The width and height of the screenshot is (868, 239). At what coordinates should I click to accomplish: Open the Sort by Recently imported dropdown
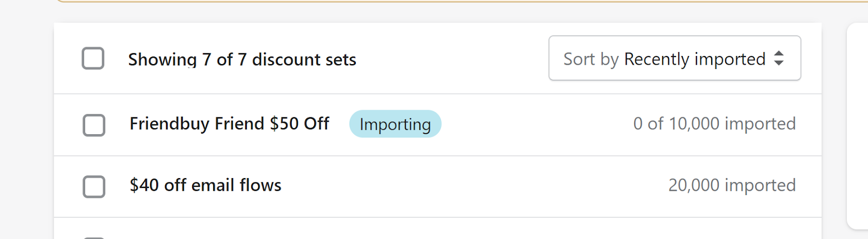coord(674,58)
